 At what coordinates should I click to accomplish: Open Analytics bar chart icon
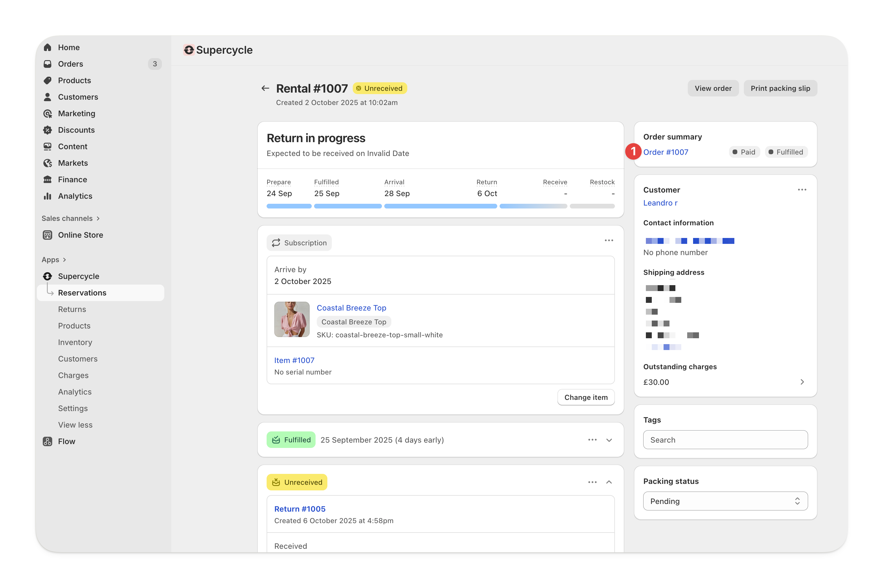47,196
